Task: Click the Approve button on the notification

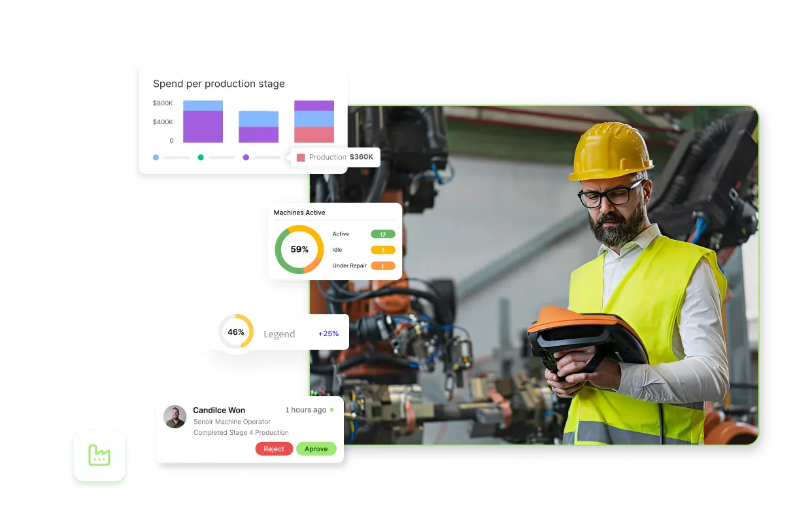Action: [x=316, y=449]
